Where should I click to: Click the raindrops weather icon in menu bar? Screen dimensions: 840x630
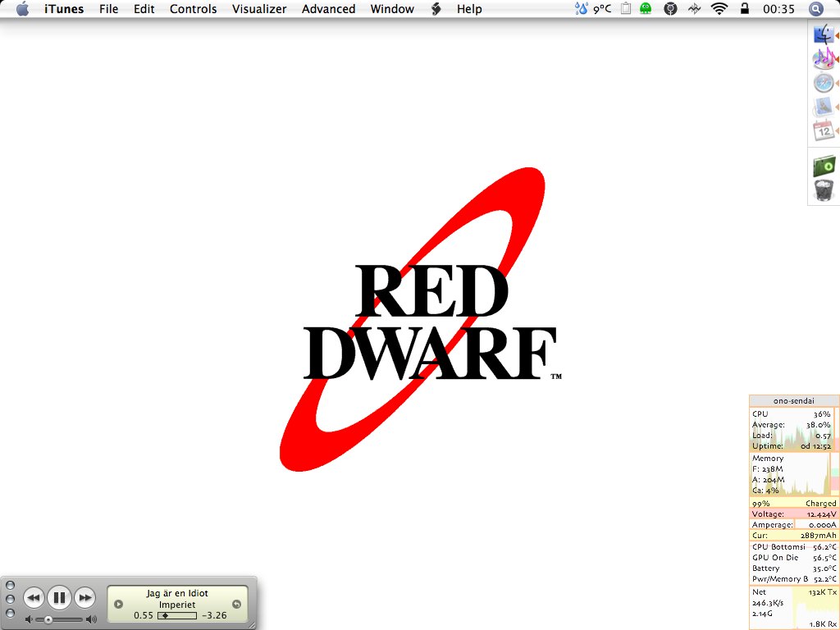[582, 8]
